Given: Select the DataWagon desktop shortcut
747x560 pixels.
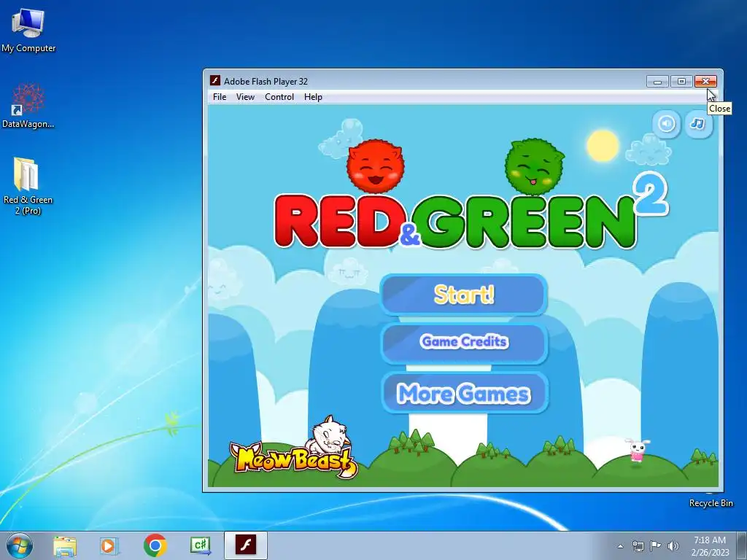Looking at the screenshot, I should coord(28,106).
